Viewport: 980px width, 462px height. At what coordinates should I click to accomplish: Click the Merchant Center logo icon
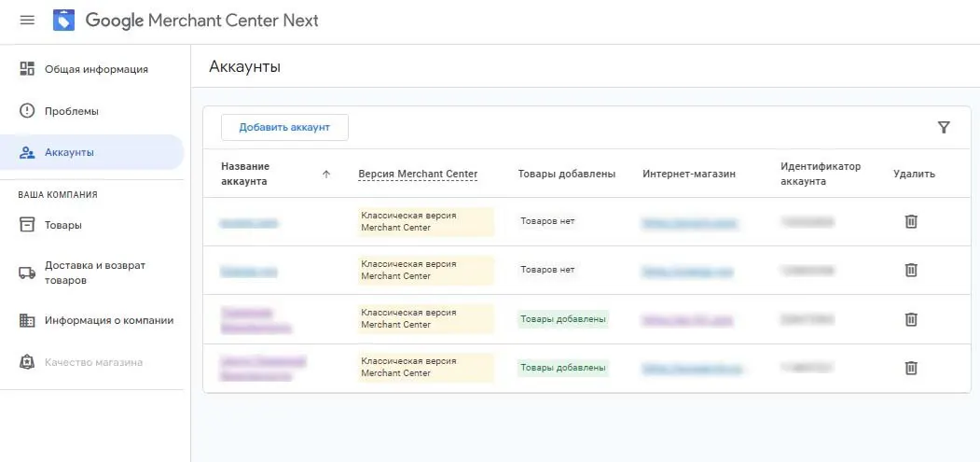pos(63,20)
